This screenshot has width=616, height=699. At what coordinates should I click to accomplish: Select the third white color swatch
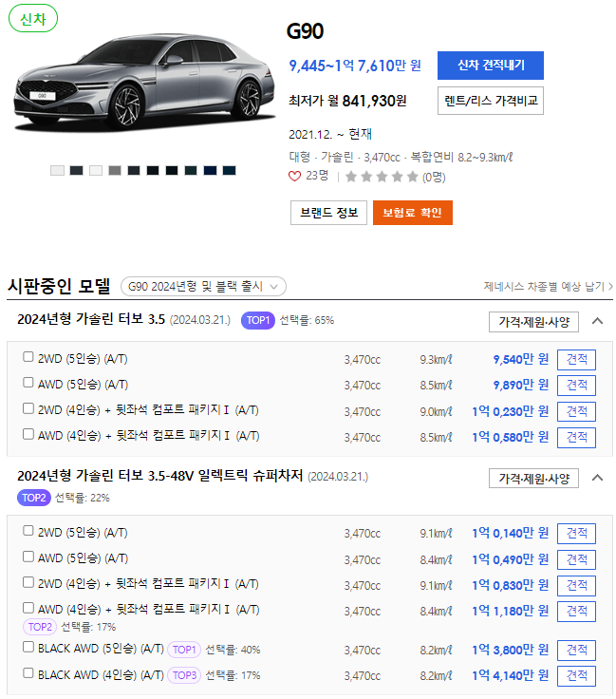[x=96, y=170]
